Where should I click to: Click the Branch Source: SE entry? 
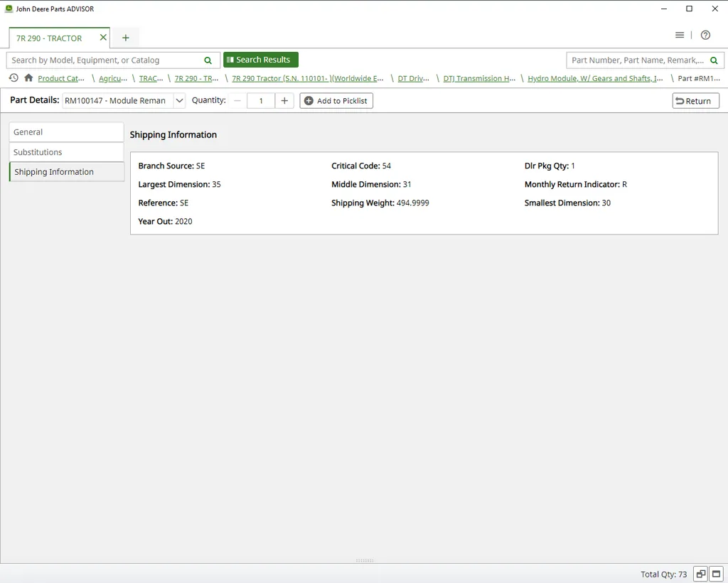(171, 166)
